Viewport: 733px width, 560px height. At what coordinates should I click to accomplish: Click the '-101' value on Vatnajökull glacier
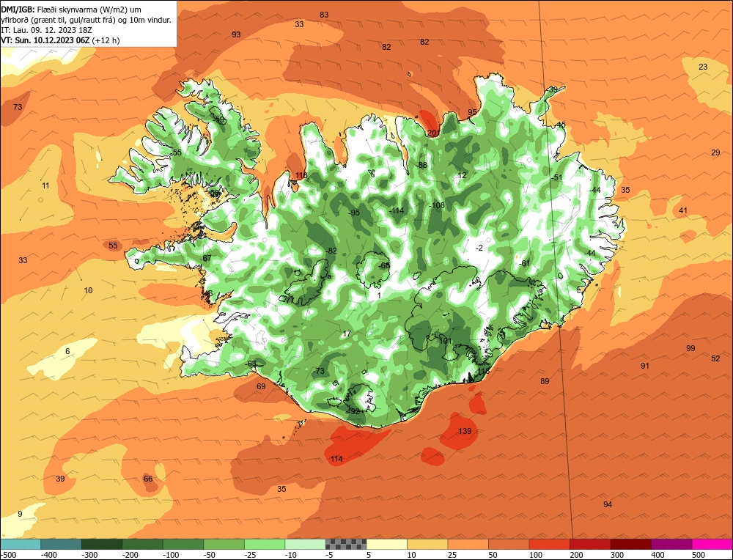click(x=445, y=341)
